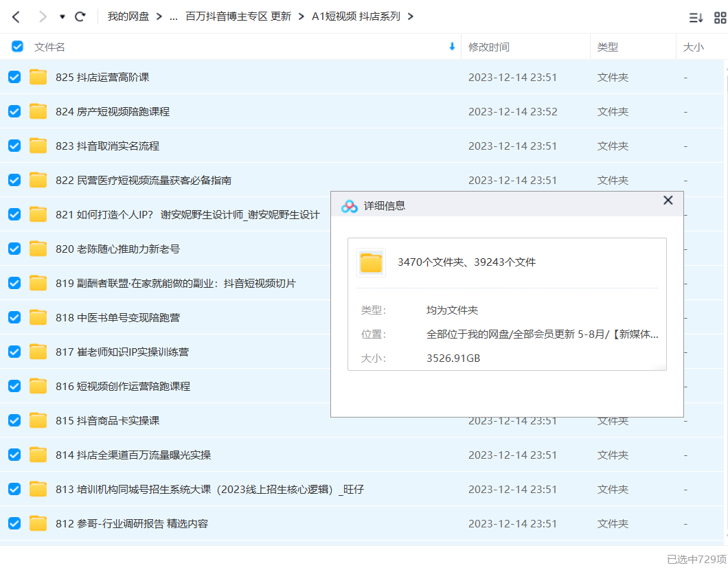Click the forward navigation arrow
Image resolution: width=728 pixels, height=570 pixels.
coord(43,16)
